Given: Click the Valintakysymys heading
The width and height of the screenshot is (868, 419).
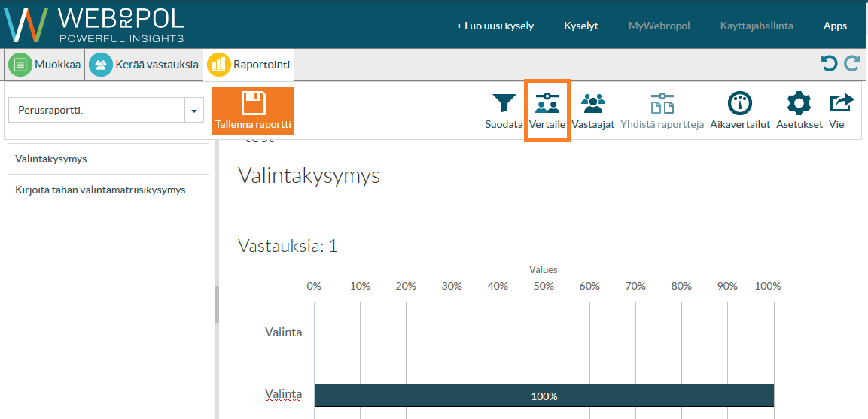Looking at the screenshot, I should tap(309, 176).
